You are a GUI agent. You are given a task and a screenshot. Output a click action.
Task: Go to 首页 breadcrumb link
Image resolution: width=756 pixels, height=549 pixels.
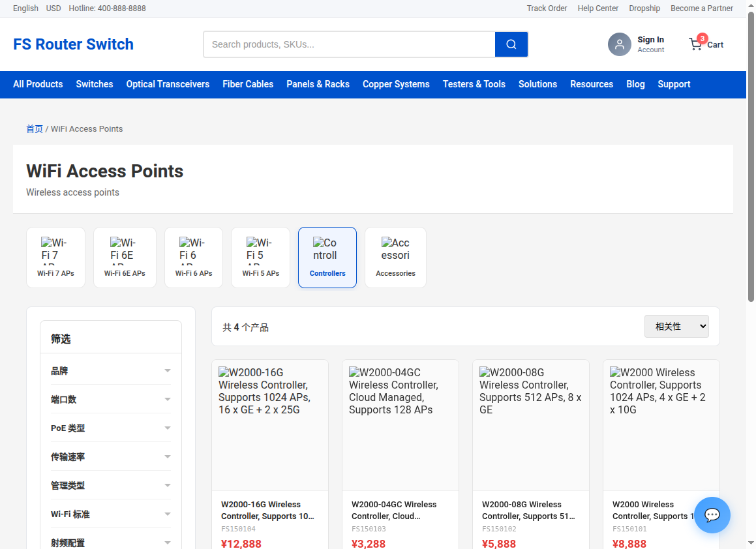(34, 128)
